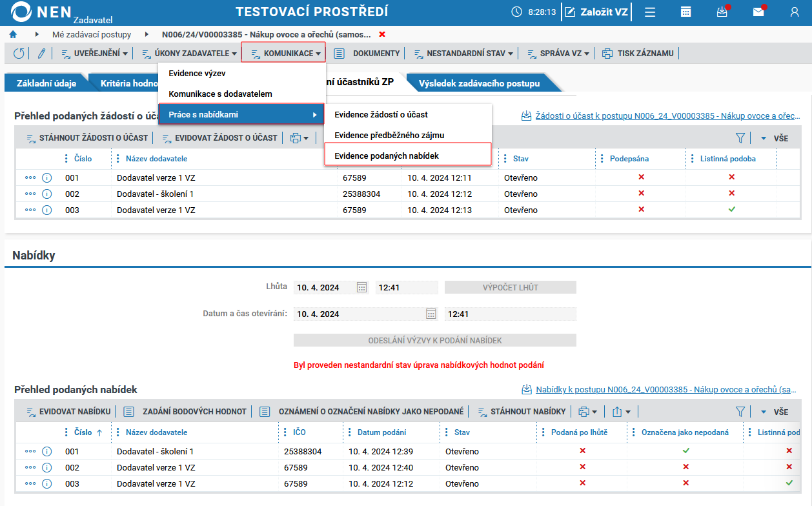Expand the NESTANDARDNÍ STAV menu
This screenshot has width=812, height=506.
(463, 54)
